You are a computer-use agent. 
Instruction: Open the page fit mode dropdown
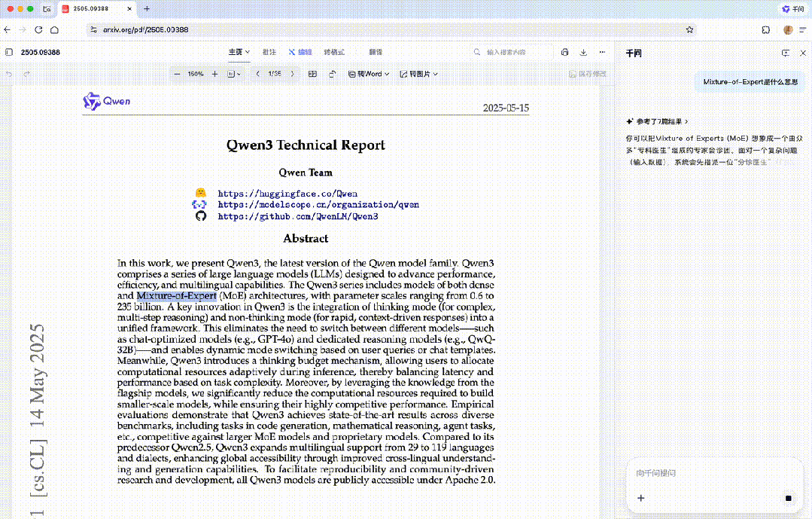(x=233, y=74)
